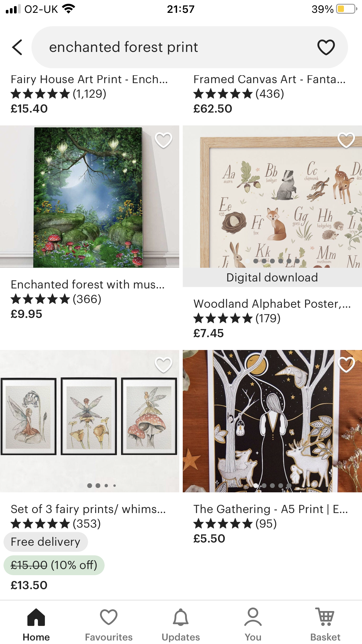Save this search with the heart icon
Viewport: 362px width, 644px height.
pos(326,47)
